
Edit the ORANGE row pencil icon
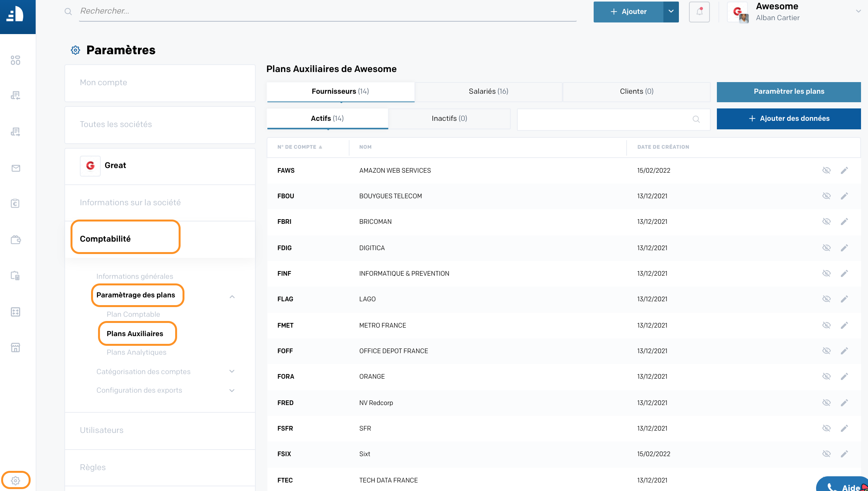pyautogui.click(x=844, y=376)
